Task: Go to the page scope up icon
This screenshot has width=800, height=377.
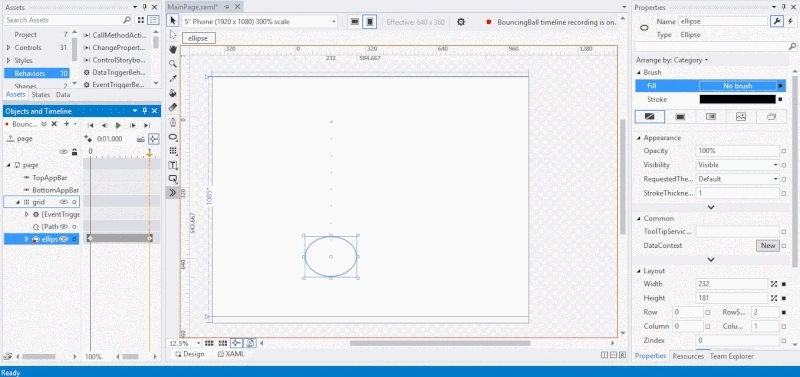Action: [x=10, y=139]
